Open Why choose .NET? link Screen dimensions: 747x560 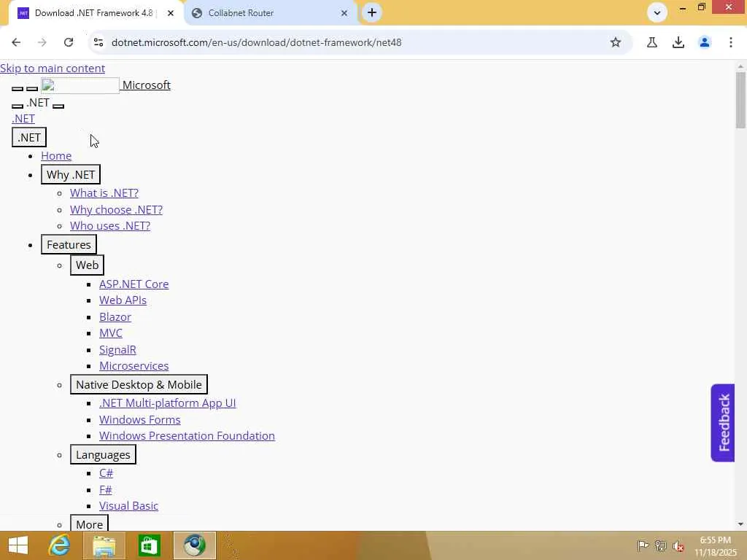pos(116,209)
